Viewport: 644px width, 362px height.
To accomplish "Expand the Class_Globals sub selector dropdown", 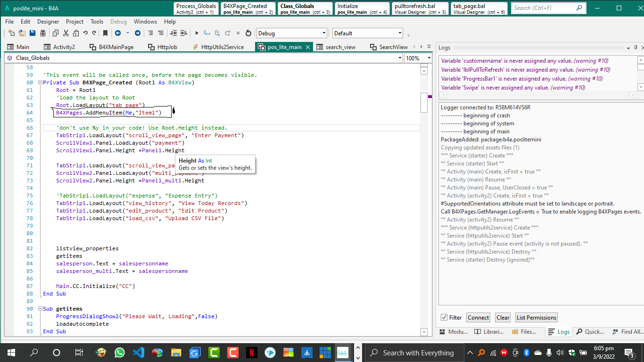I will pyautogui.click(x=400, y=58).
